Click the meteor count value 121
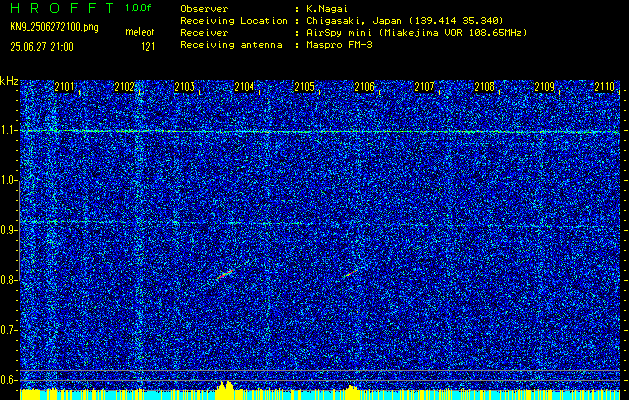The width and height of the screenshot is (629, 400). coord(148,47)
